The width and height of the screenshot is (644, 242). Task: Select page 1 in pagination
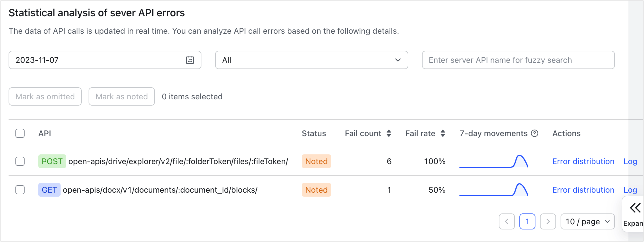(x=527, y=221)
